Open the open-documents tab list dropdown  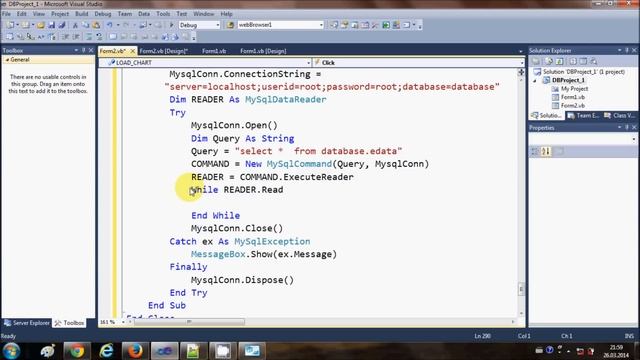point(520,51)
